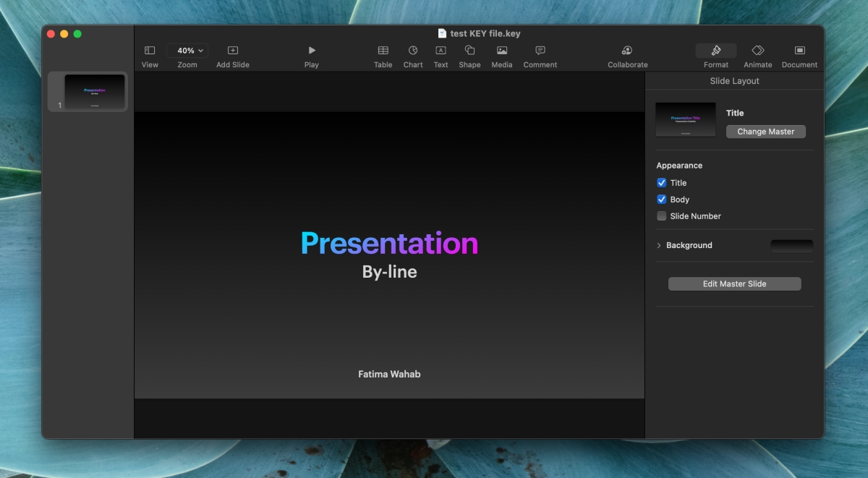
Task: Start the slideshow with Play
Action: (x=311, y=51)
